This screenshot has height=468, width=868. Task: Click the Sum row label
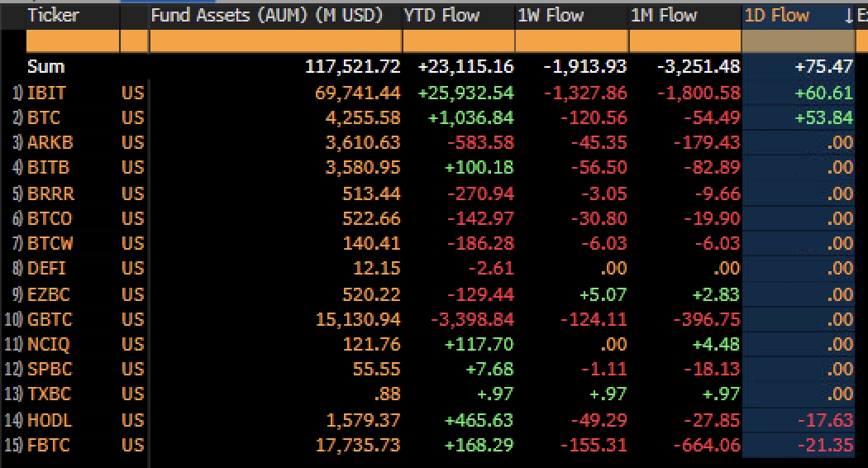[x=45, y=67]
